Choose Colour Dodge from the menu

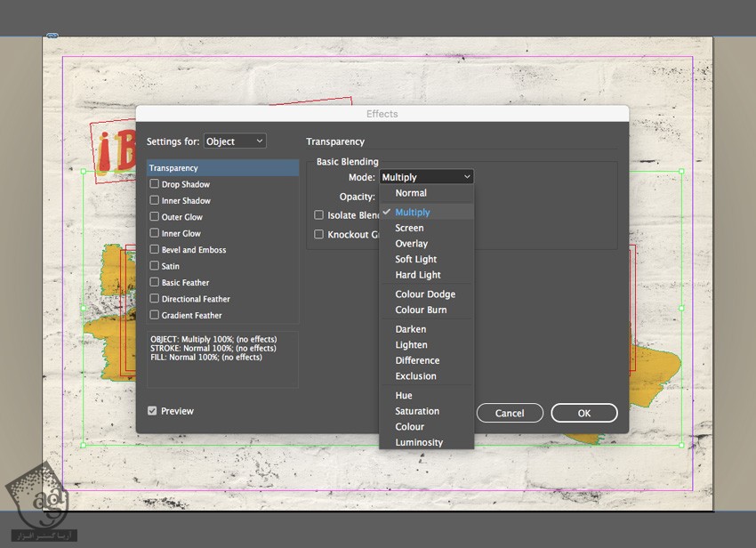tap(424, 294)
